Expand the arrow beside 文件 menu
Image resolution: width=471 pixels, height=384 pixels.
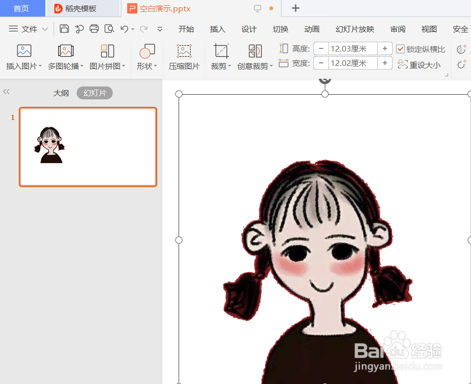[45, 29]
